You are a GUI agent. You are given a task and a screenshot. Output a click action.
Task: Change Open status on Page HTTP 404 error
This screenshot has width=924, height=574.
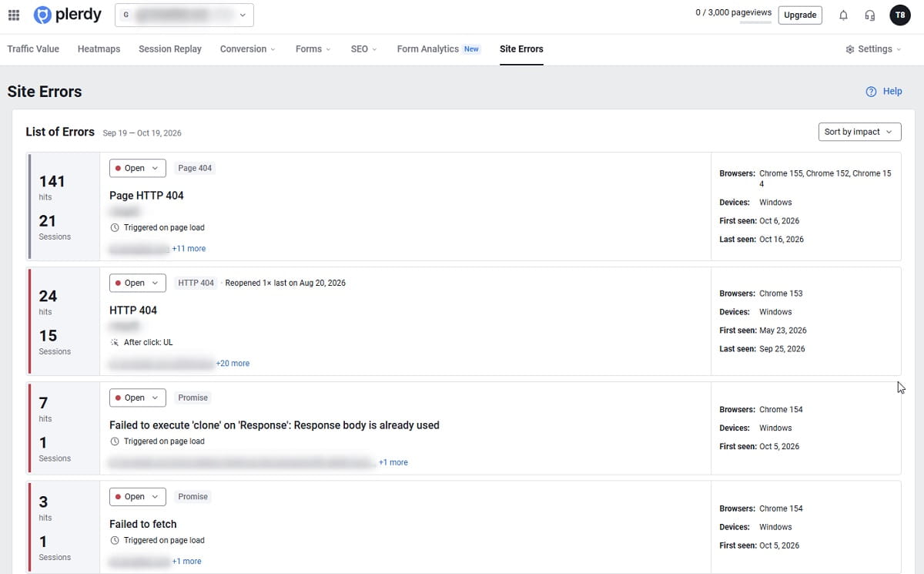[x=138, y=168]
